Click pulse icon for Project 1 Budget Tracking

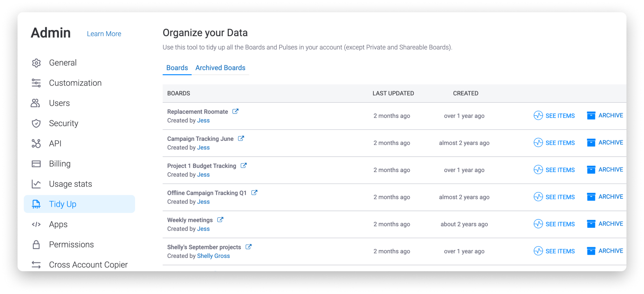coord(538,170)
